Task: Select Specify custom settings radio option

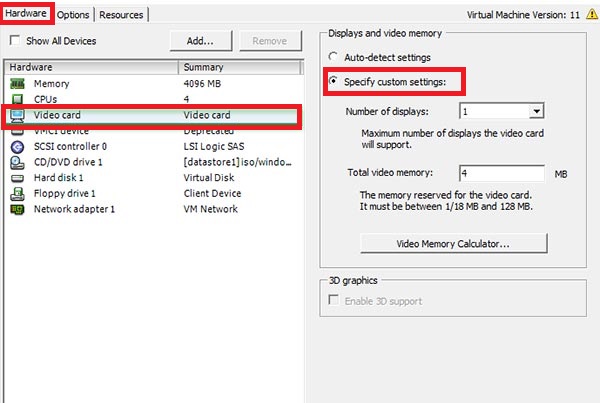Action: pos(333,81)
